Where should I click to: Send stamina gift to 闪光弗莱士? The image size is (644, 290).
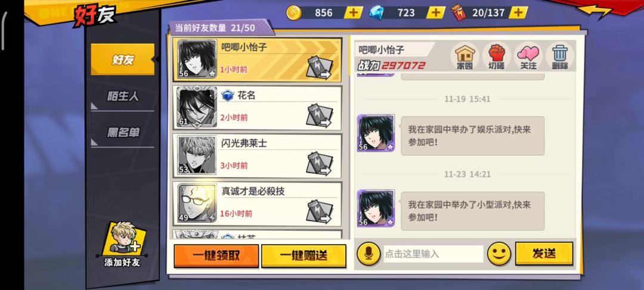coord(320,164)
